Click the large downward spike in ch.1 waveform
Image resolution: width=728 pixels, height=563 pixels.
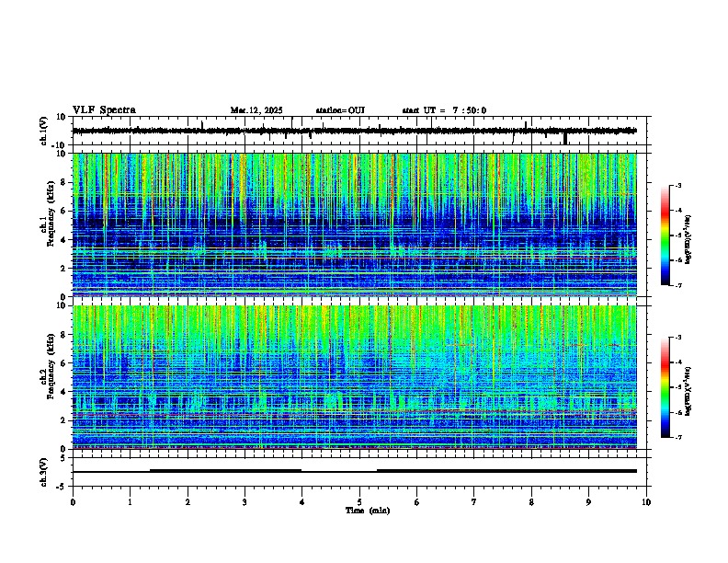pos(565,138)
